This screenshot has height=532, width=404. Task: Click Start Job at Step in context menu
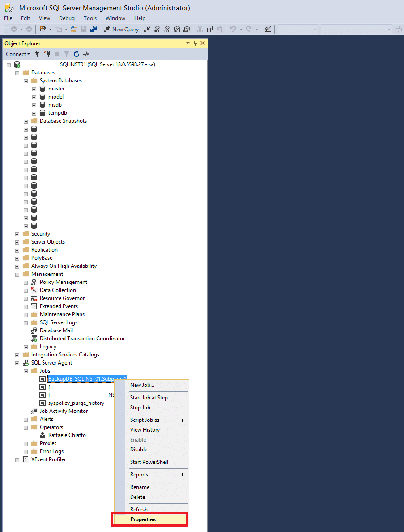151,398
